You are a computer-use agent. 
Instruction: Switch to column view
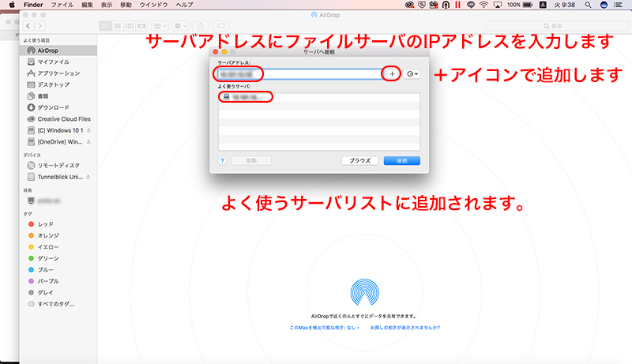click(x=130, y=26)
